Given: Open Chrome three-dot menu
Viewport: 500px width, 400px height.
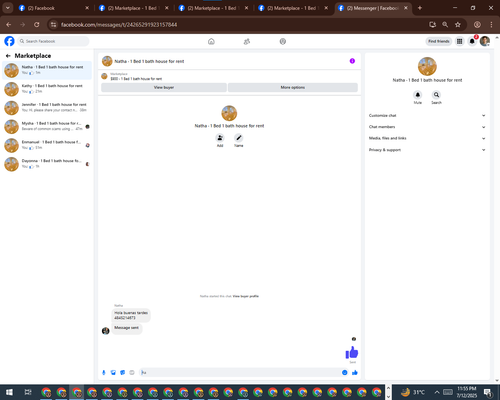Looking at the screenshot, I should coord(491,24).
